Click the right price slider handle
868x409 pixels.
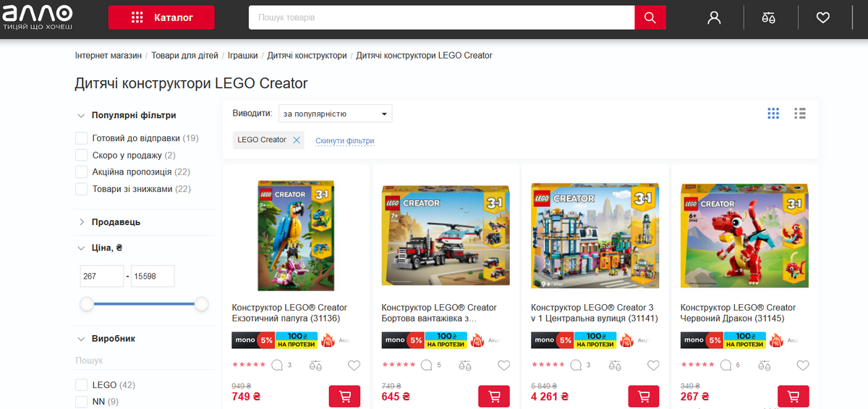202,304
